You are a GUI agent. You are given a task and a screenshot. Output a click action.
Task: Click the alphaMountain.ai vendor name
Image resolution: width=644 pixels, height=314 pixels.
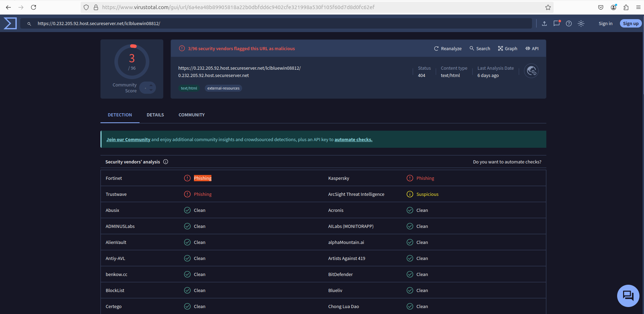click(346, 242)
